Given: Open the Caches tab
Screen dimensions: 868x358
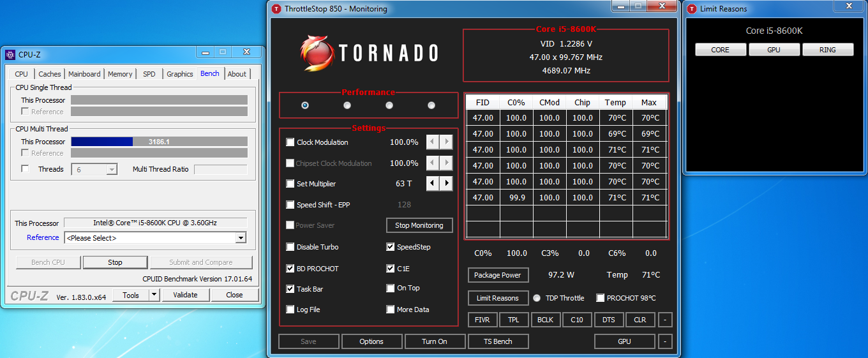Looking at the screenshot, I should coord(50,74).
